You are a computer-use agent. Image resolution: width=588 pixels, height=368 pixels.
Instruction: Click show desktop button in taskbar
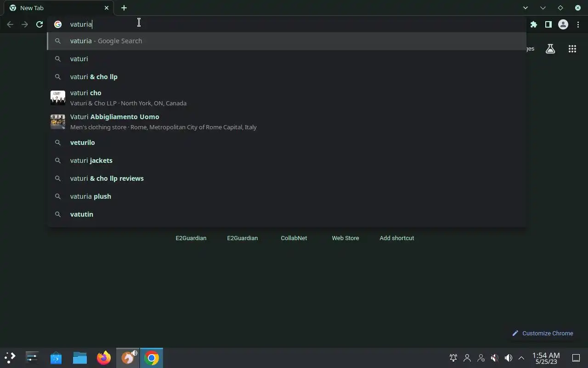coord(576,358)
